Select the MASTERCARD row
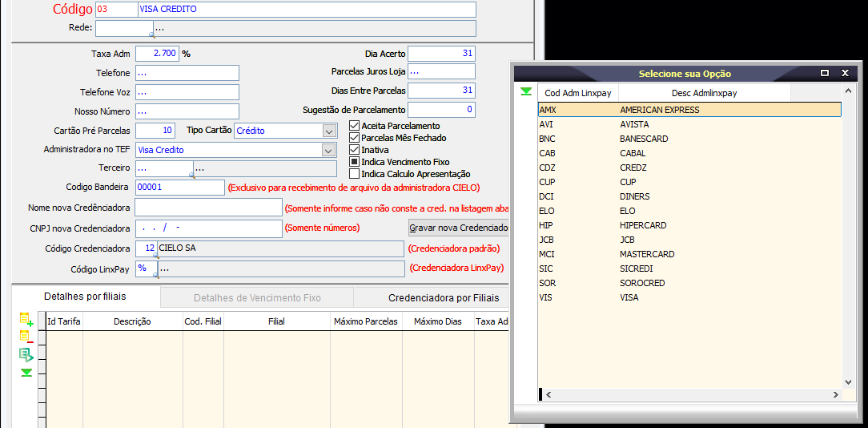Image resolution: width=868 pixels, height=428 pixels. (x=689, y=254)
